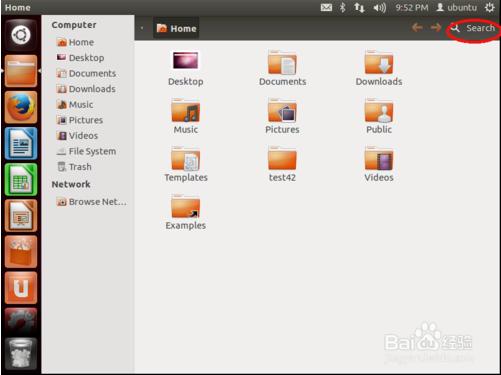
Task: Select the test42 folder icon
Action: point(282,164)
